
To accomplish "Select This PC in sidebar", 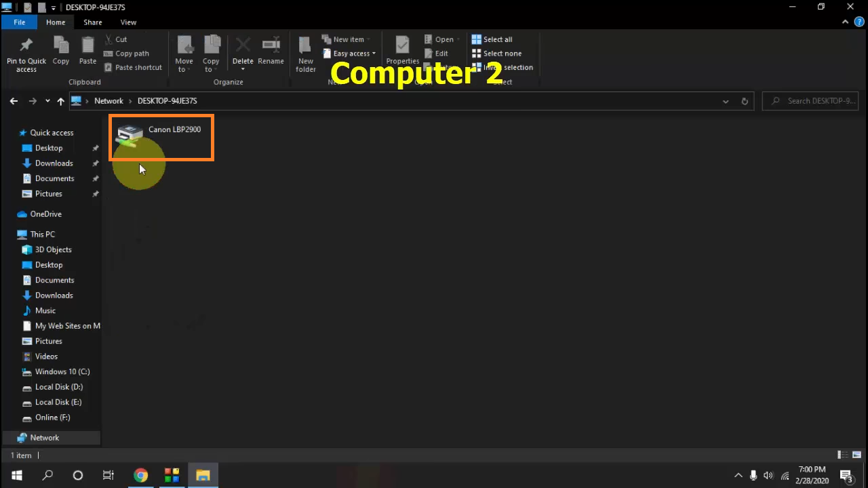I will click(x=42, y=235).
